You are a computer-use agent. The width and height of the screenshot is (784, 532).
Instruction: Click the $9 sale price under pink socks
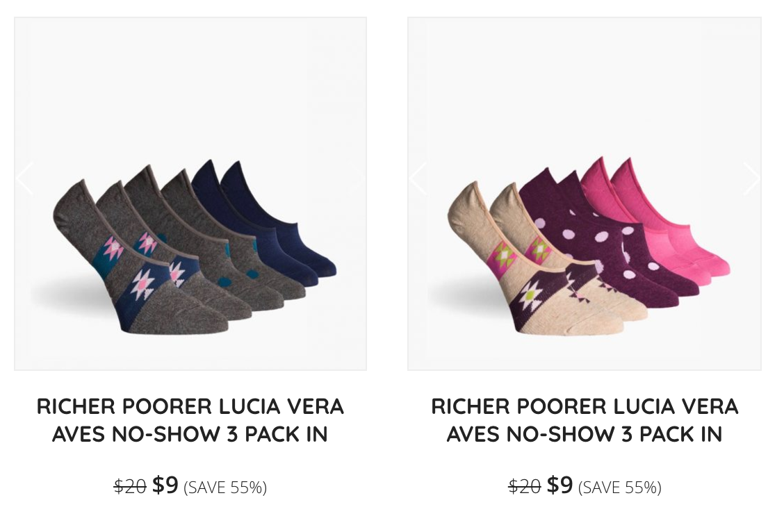coord(560,485)
